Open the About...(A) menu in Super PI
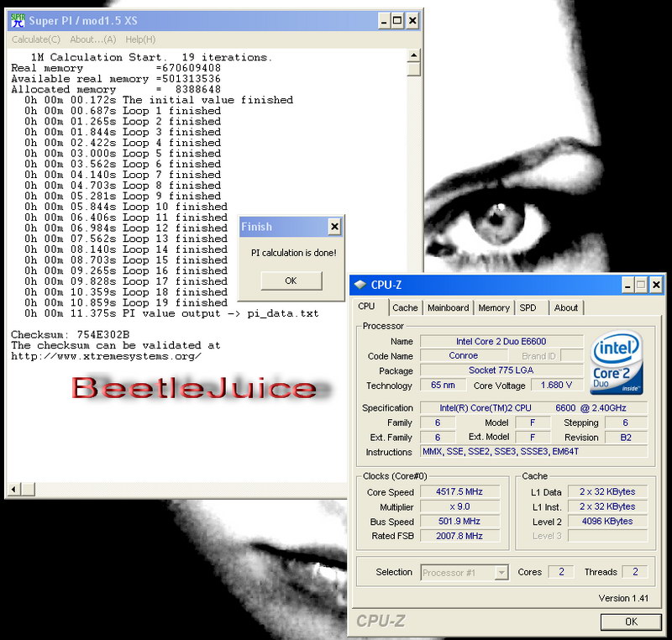Viewport: 672px width, 640px height. (x=93, y=39)
